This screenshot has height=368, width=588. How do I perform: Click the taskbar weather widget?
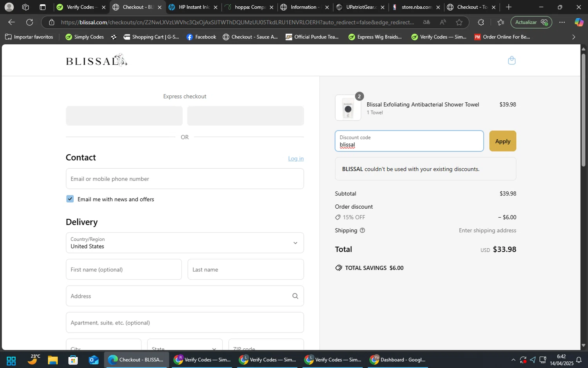(x=33, y=359)
